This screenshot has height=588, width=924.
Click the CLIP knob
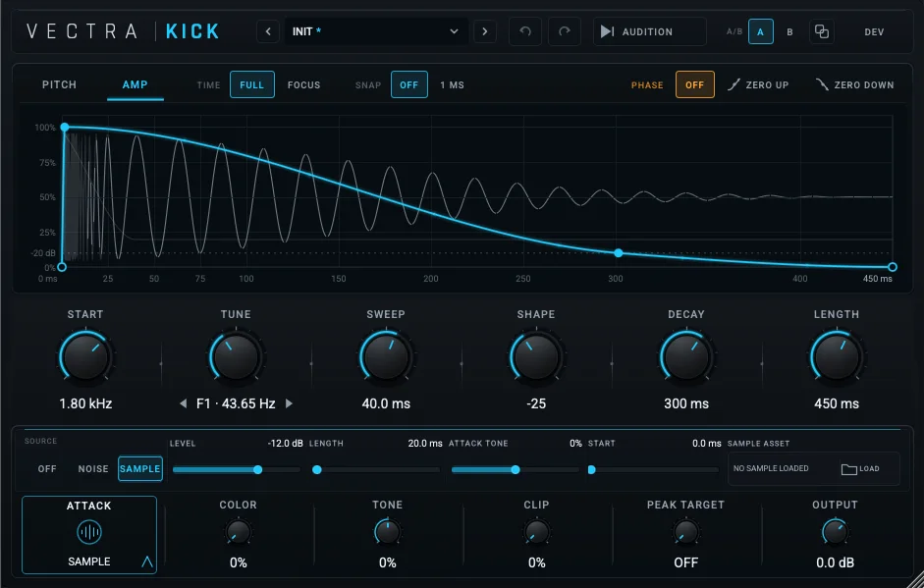(x=537, y=532)
